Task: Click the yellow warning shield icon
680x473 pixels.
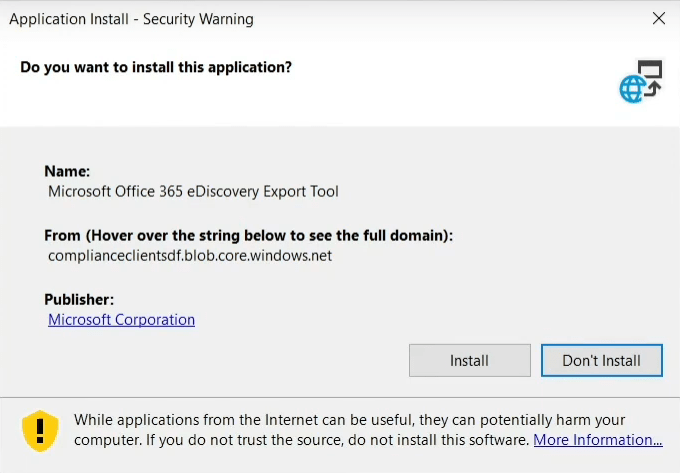Action: pos(40,431)
